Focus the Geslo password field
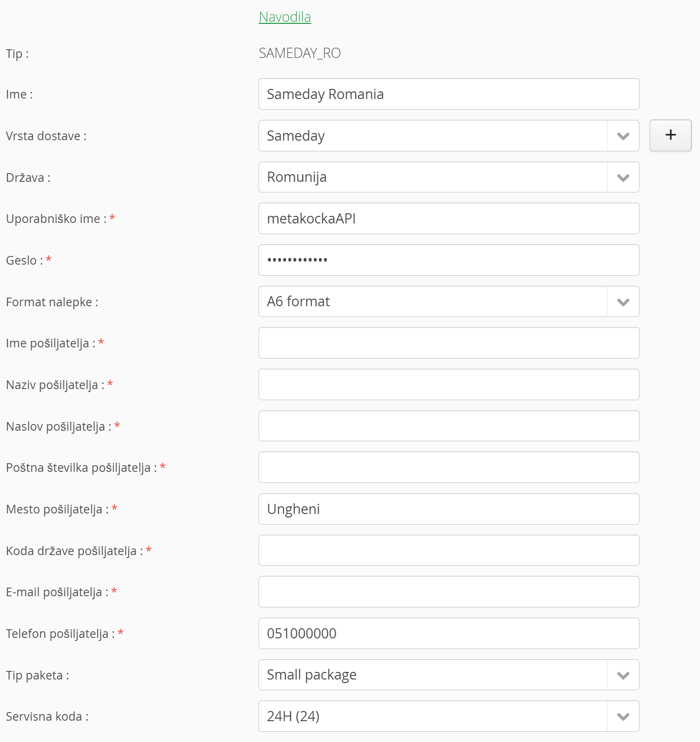 click(449, 260)
